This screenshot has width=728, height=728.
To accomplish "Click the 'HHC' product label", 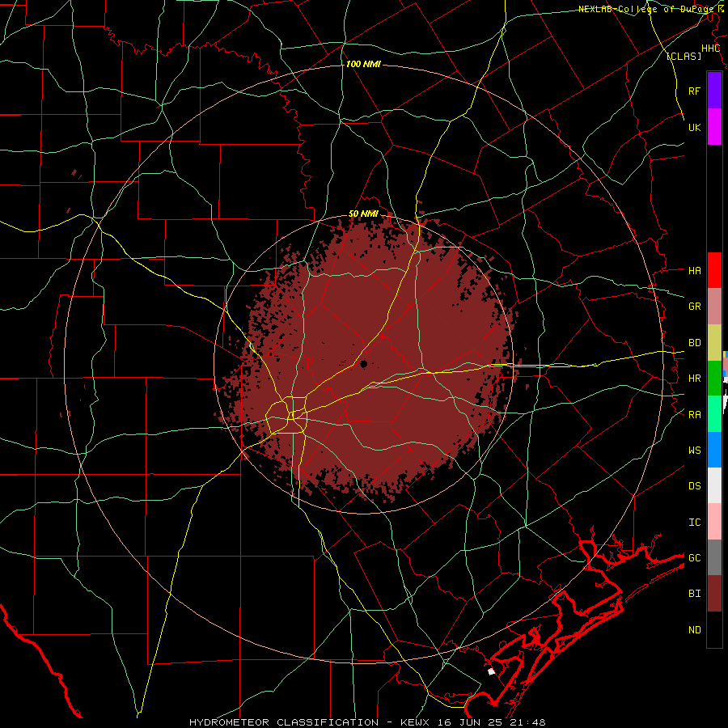I will click(710, 49).
